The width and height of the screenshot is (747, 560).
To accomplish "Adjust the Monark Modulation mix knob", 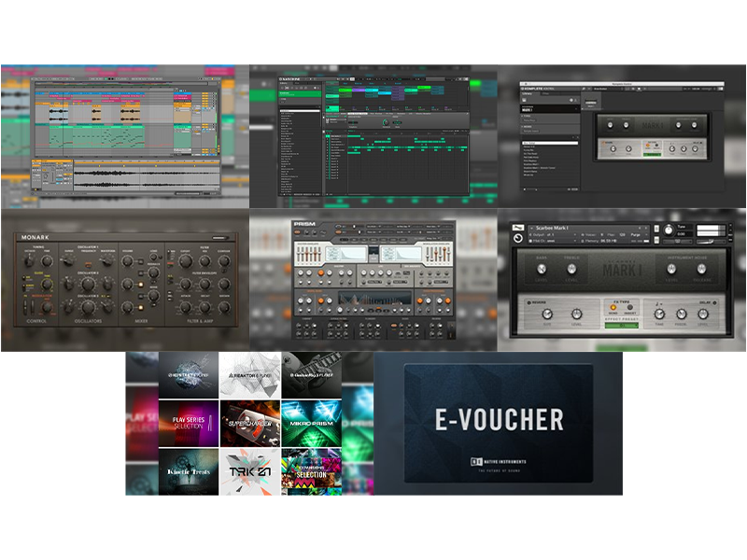I will click(x=47, y=307).
